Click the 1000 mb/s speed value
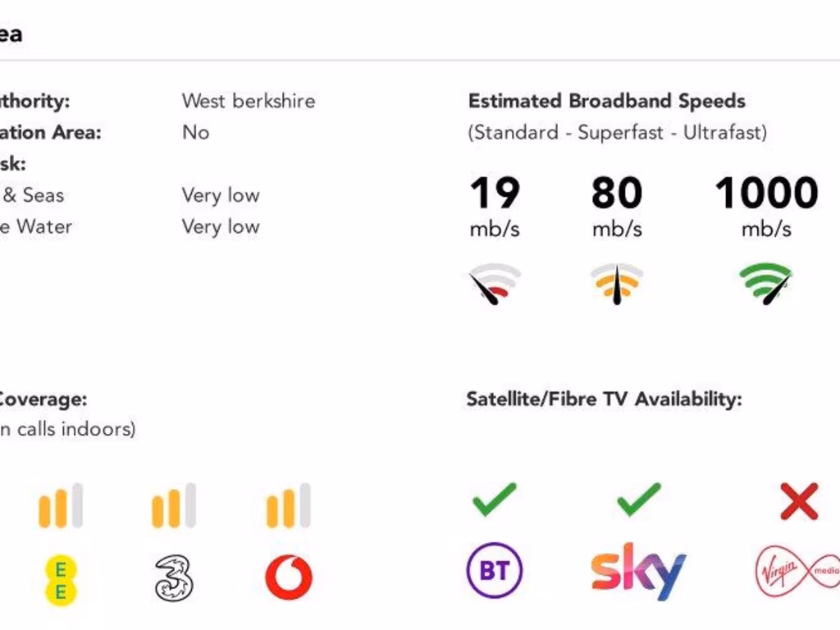 tap(766, 194)
